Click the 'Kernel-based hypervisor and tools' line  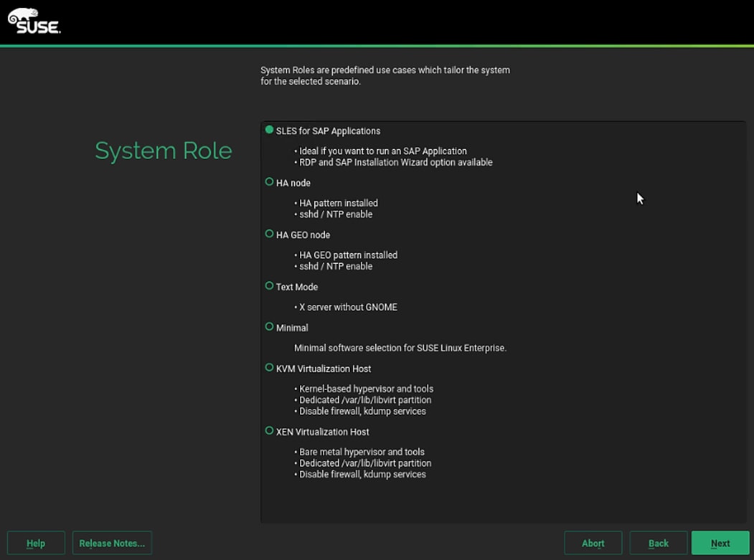366,389
